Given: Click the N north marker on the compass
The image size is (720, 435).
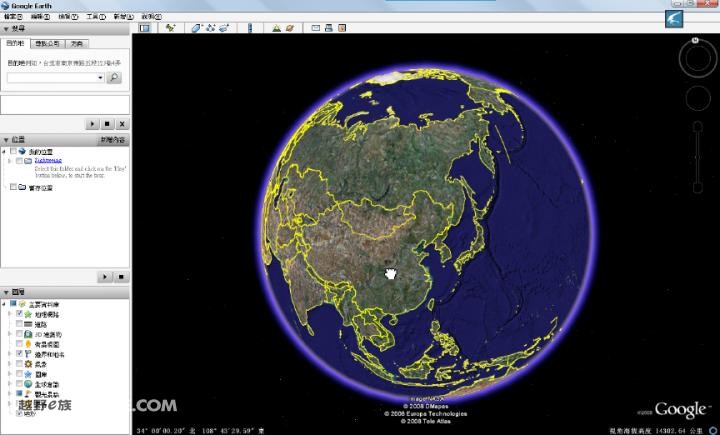Looking at the screenshot, I should (x=695, y=40).
